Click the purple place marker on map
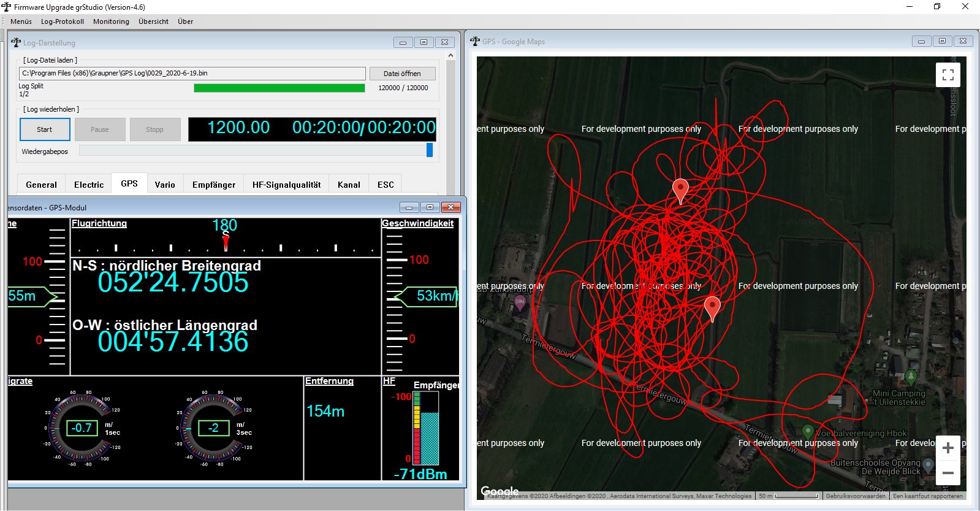 (520, 302)
